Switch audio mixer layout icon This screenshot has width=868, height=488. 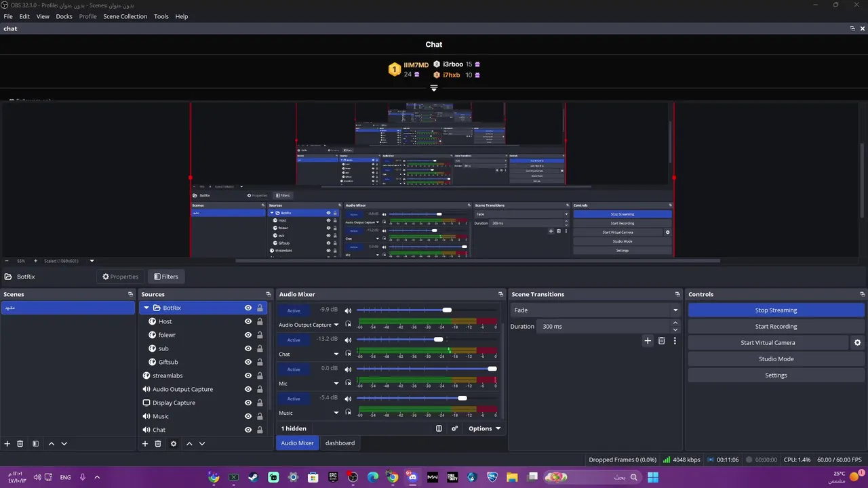tap(439, 428)
